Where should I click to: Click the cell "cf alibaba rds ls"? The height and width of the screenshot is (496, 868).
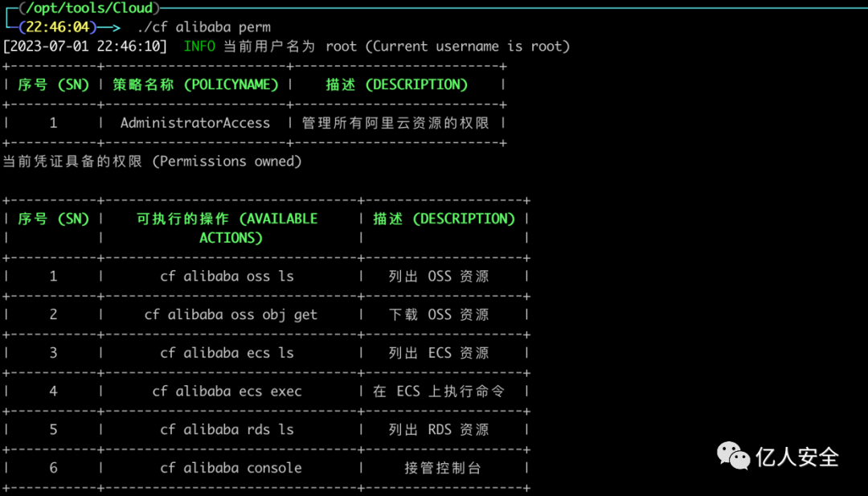(227, 429)
